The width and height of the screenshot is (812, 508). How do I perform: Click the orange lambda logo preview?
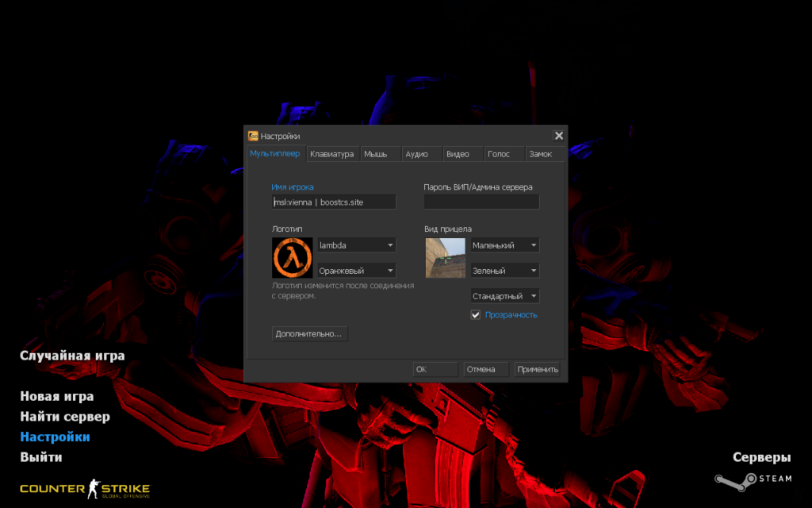click(x=292, y=258)
